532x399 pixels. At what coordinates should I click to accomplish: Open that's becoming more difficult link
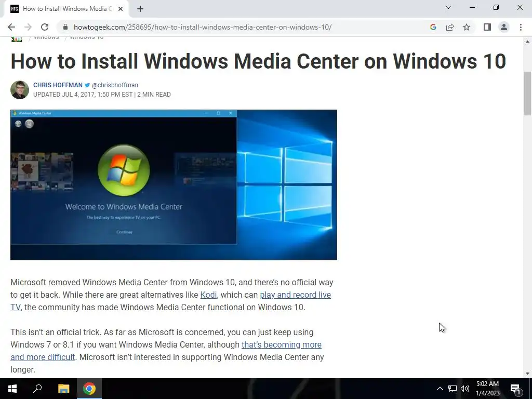click(x=281, y=345)
